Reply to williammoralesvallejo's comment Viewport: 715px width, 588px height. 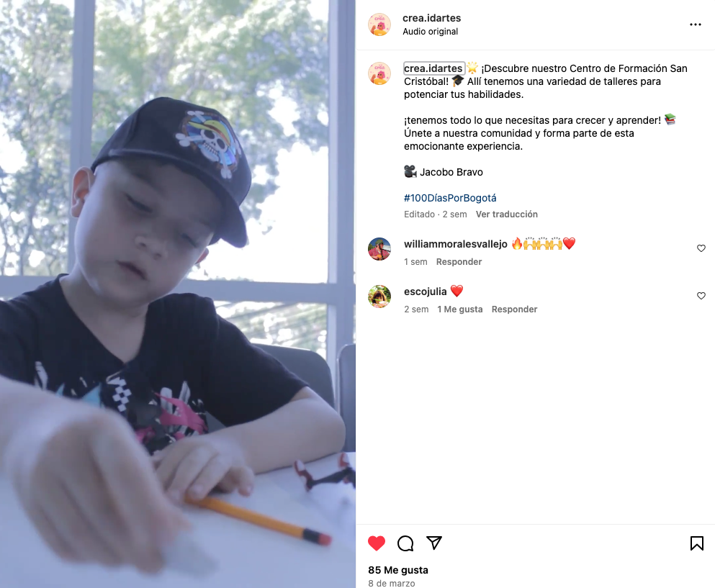click(x=459, y=262)
